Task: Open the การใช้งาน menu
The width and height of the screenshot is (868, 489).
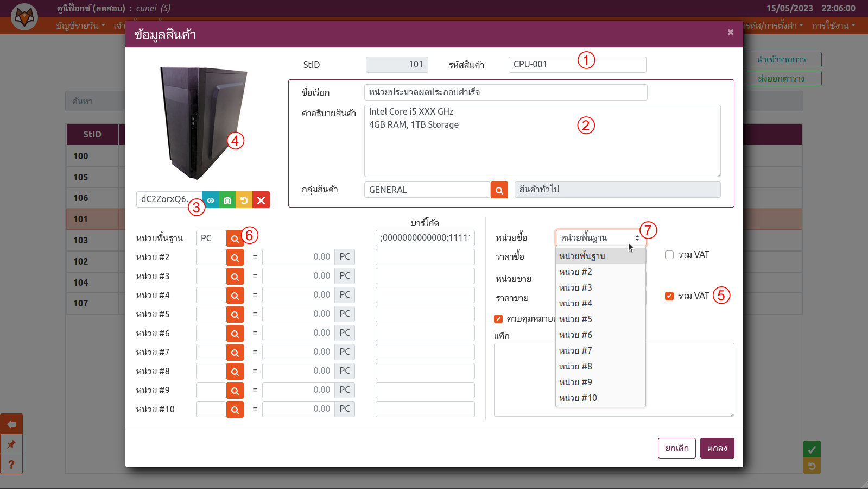Action: click(x=833, y=26)
